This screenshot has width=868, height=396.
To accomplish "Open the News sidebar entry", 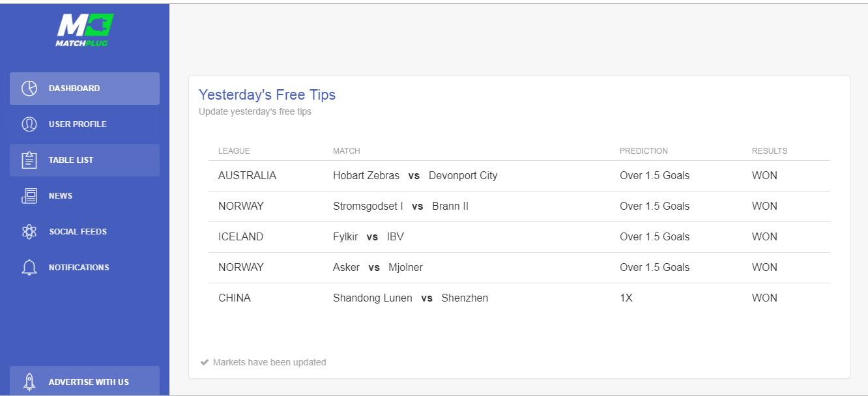I will click(85, 196).
